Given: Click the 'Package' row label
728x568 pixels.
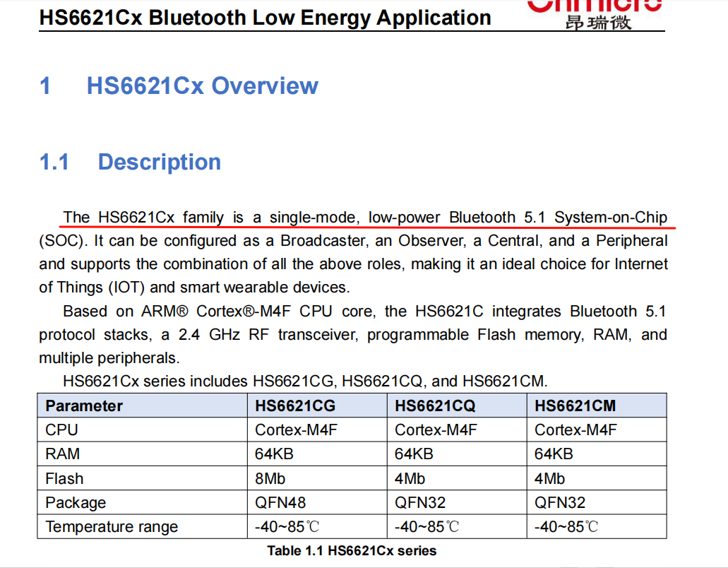Looking at the screenshot, I should 142,502.
